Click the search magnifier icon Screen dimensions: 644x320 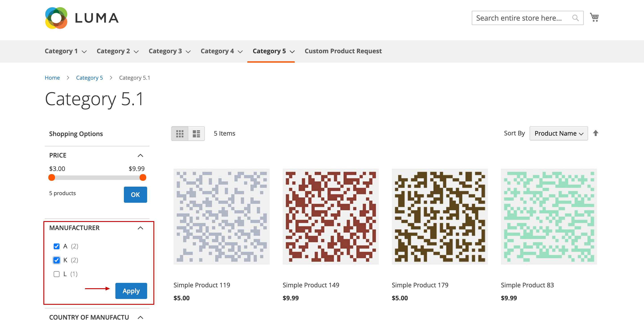(575, 18)
